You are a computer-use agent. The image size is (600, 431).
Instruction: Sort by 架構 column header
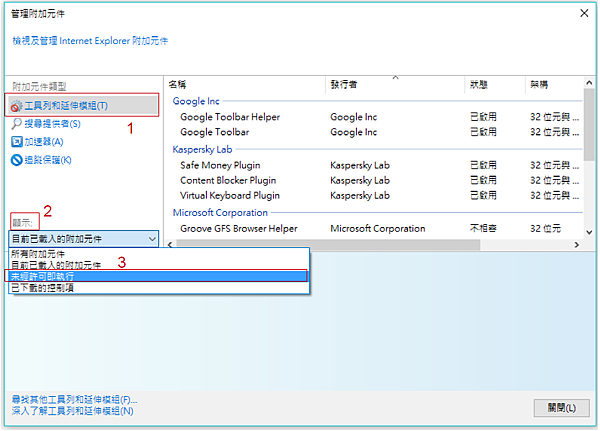(x=539, y=85)
